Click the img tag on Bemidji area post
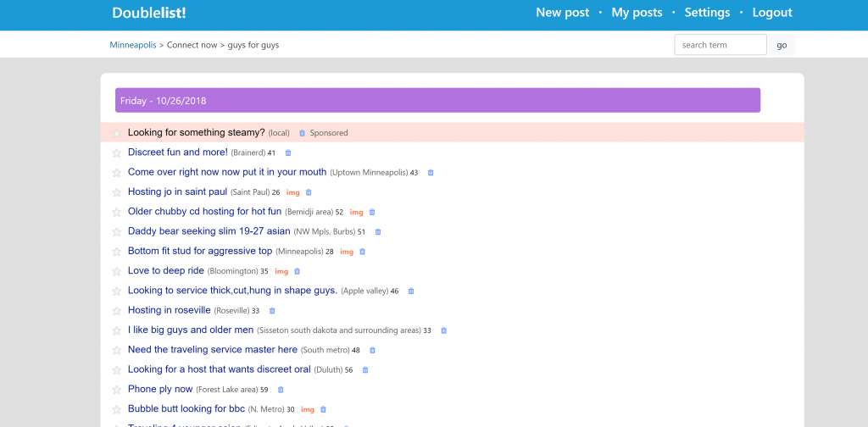 356,213
